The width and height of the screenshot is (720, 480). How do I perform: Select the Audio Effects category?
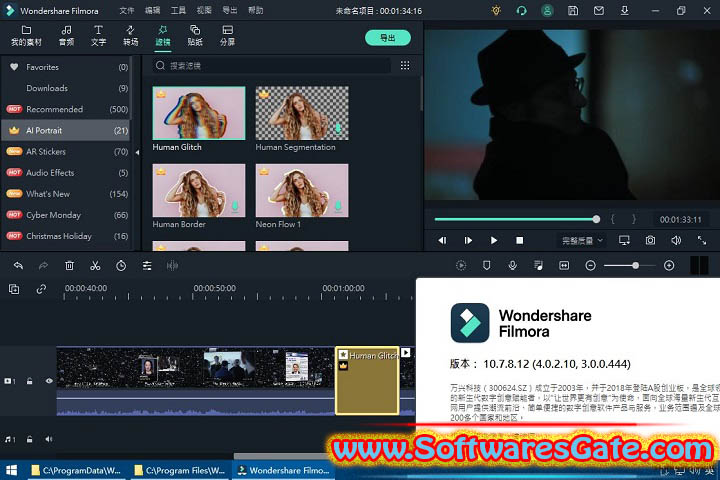pyautogui.click(x=66, y=173)
